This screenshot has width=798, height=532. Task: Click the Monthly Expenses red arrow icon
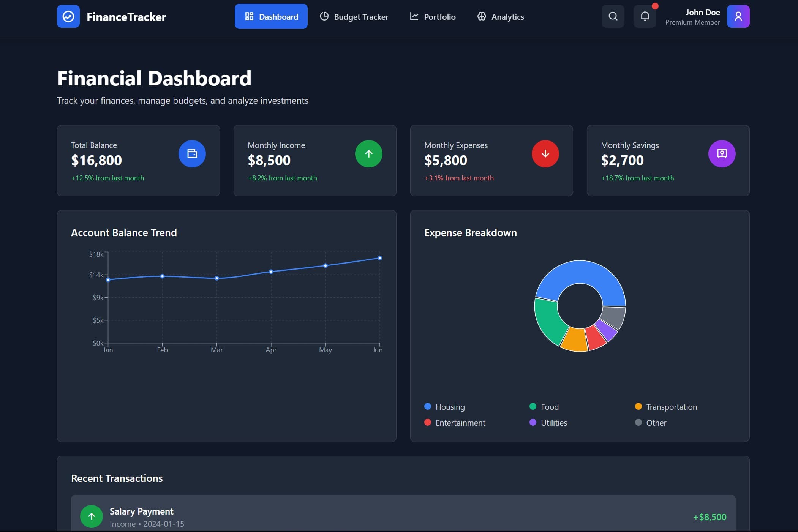tap(545, 153)
